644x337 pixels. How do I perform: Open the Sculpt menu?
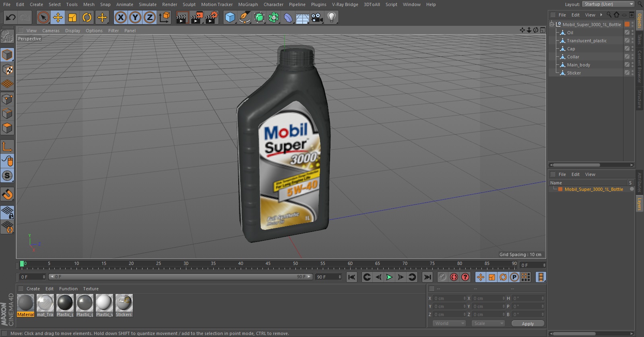tap(189, 4)
